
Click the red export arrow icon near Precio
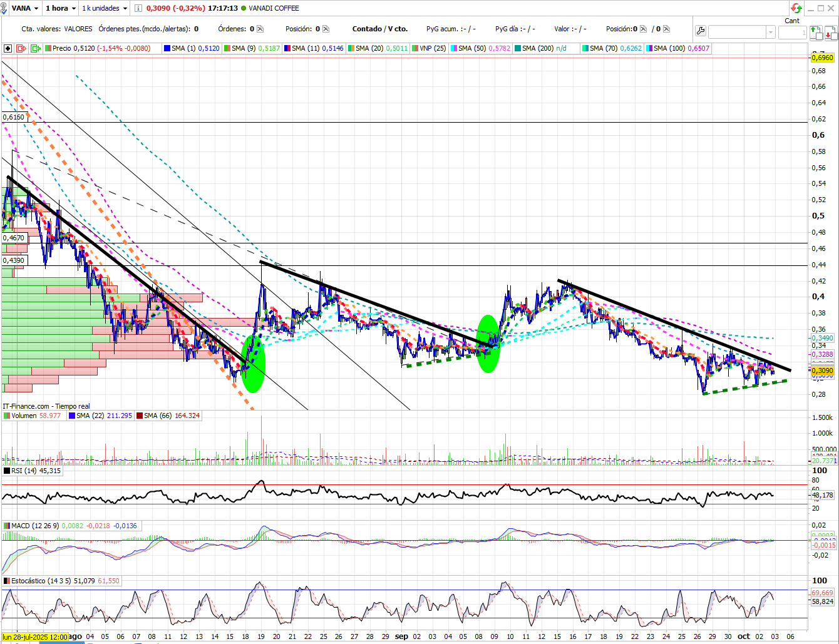(21, 48)
